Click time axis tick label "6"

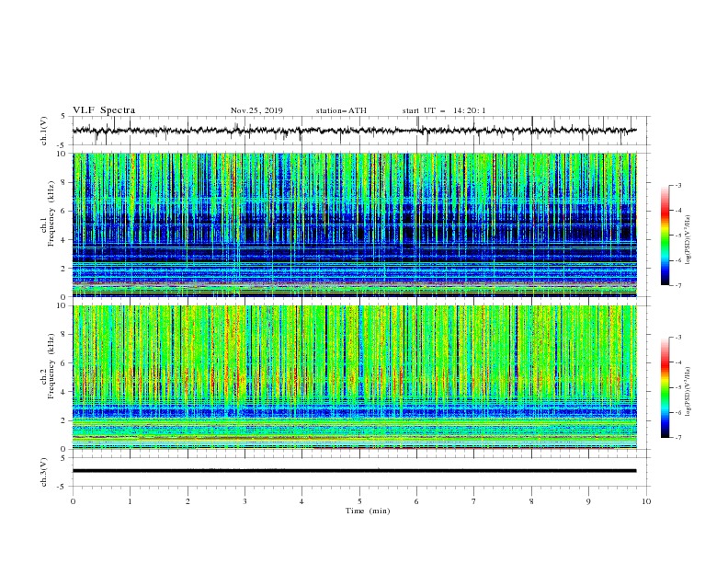tap(416, 501)
